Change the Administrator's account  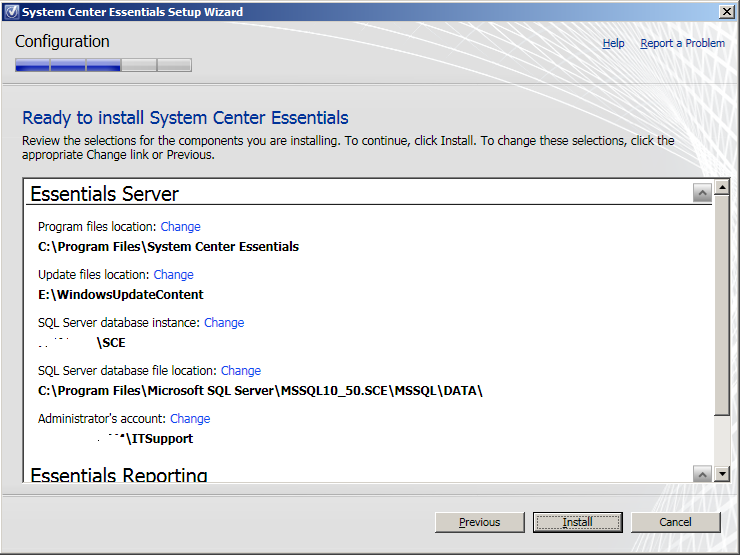[x=190, y=419]
